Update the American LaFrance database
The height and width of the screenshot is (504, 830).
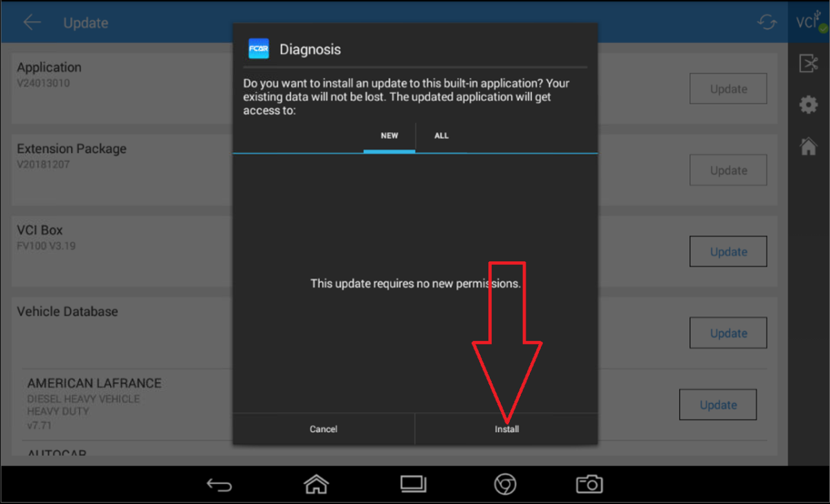pos(717,405)
